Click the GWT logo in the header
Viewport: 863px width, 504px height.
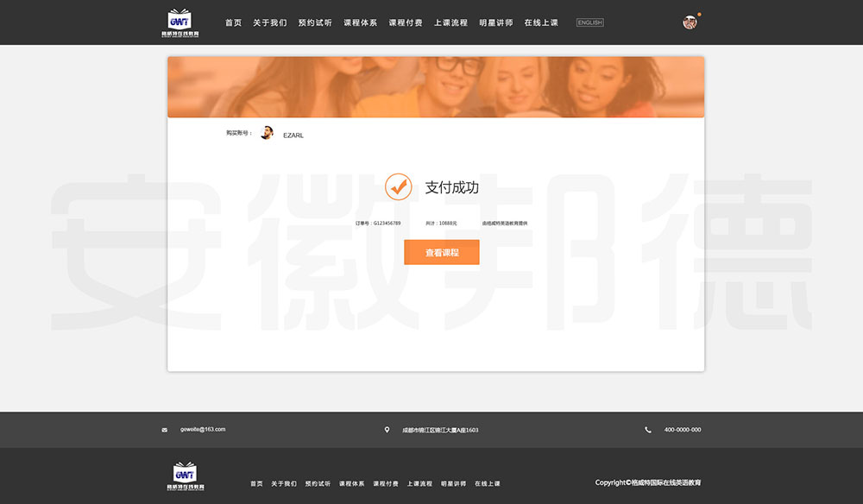point(180,22)
